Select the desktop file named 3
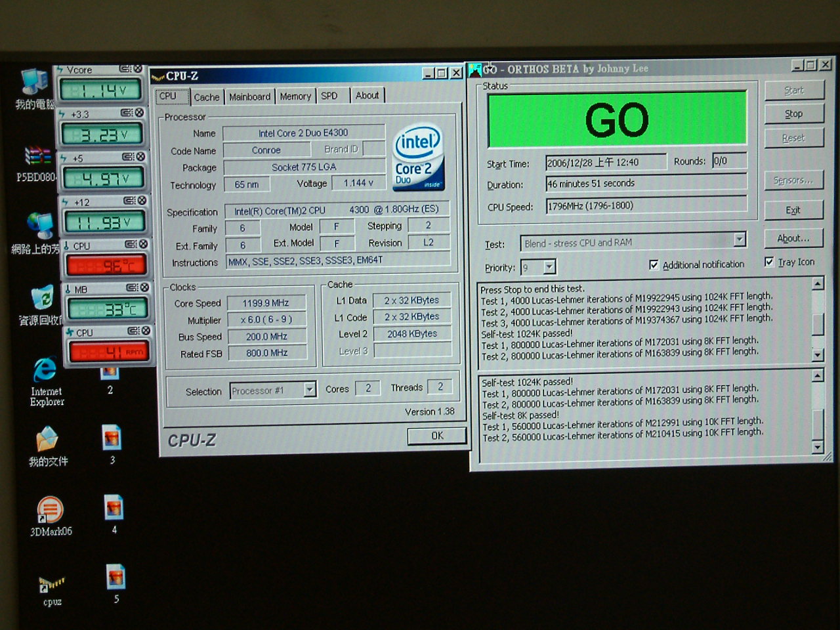This screenshot has height=630, width=840. [112, 444]
